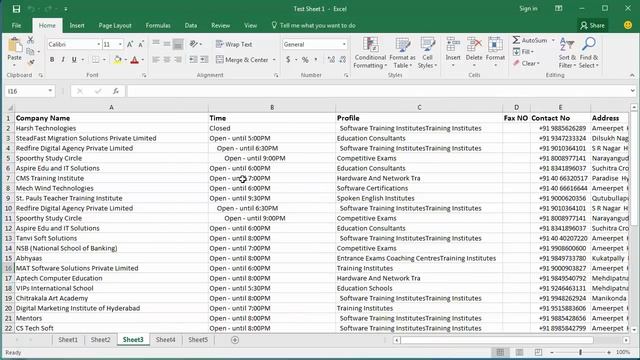Click Fill down button
The height and width of the screenshot is (360, 640).
[523, 52]
